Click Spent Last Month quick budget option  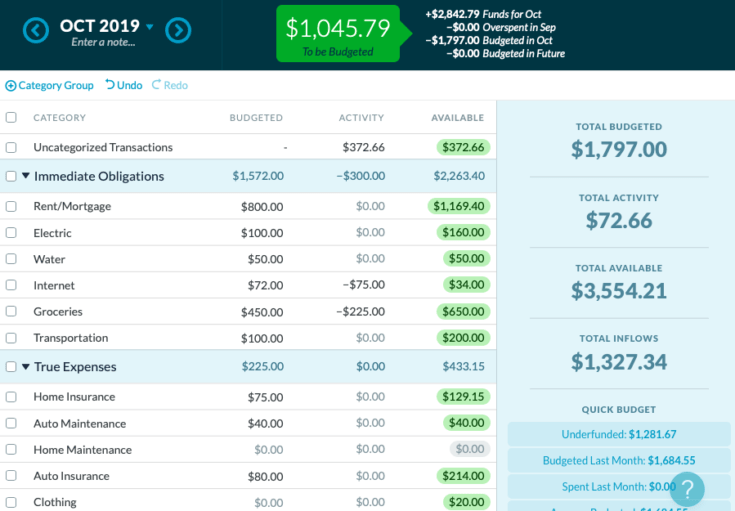pos(619,487)
